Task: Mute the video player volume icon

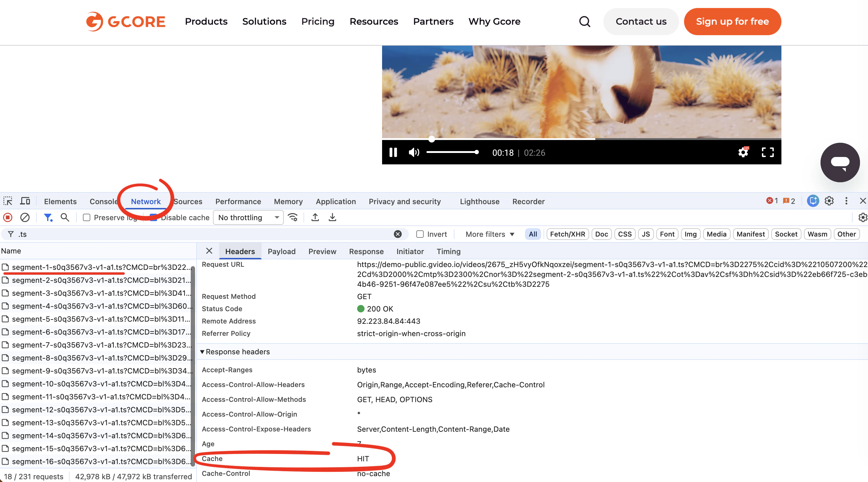Action: 414,153
